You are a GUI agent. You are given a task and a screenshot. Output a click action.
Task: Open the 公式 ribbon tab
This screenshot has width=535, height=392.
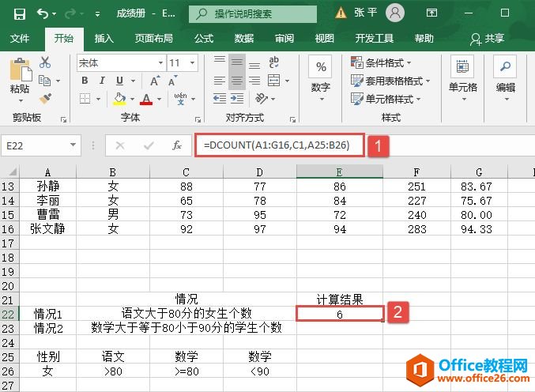tap(203, 39)
